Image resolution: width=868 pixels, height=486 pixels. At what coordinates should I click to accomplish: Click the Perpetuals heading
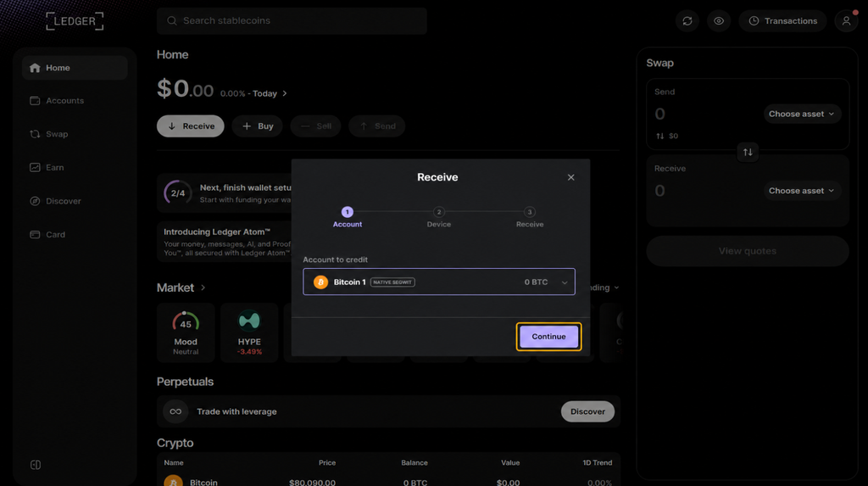185,382
